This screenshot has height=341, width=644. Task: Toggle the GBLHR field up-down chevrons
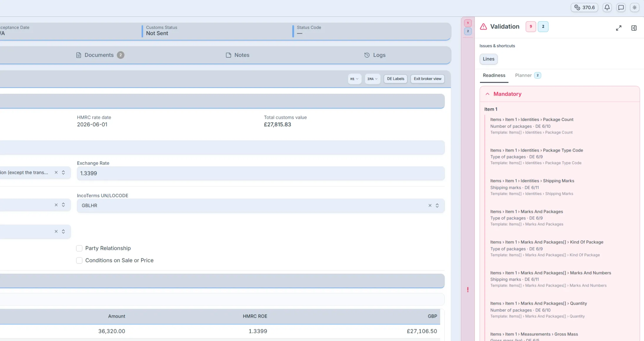click(x=437, y=206)
